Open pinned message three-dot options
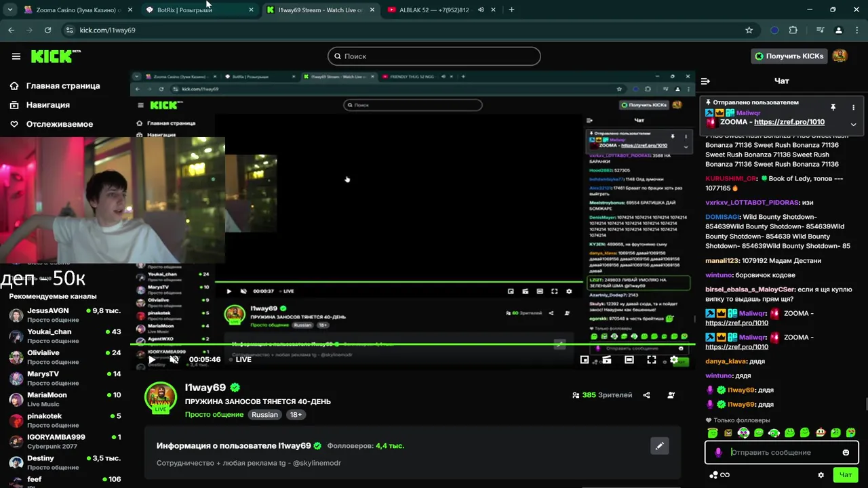The image size is (868, 488). [x=853, y=107]
